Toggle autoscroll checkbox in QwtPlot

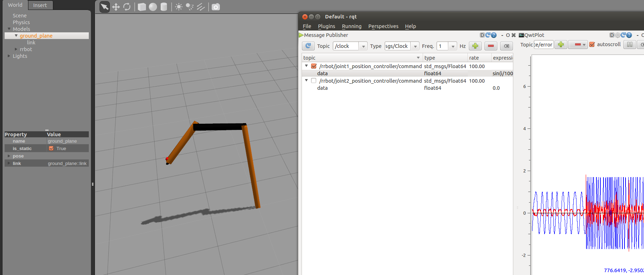(592, 44)
